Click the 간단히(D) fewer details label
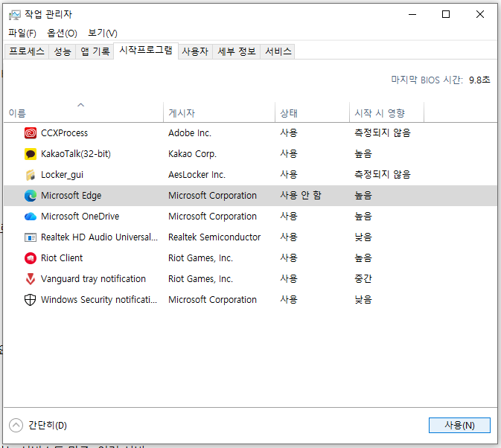This screenshot has height=448, width=501. click(48, 426)
